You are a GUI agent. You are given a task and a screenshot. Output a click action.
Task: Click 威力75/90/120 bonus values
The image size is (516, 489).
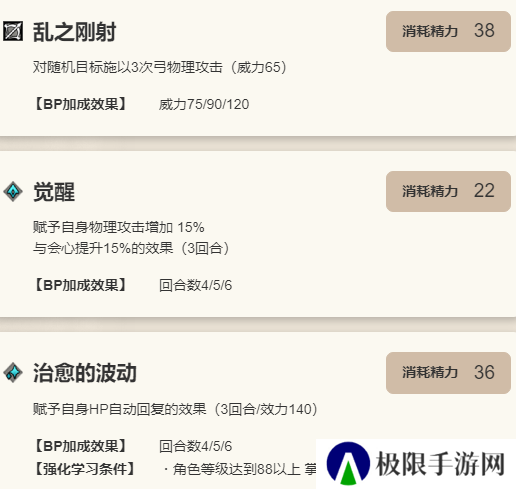(x=204, y=105)
